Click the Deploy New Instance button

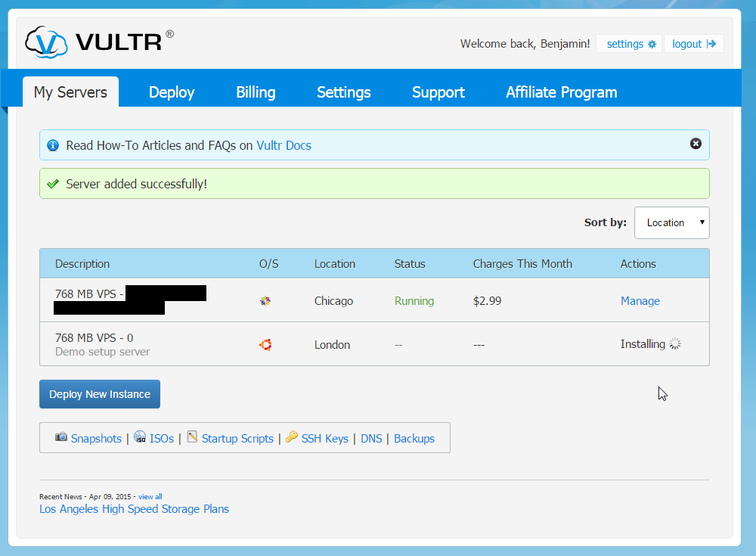coord(100,394)
